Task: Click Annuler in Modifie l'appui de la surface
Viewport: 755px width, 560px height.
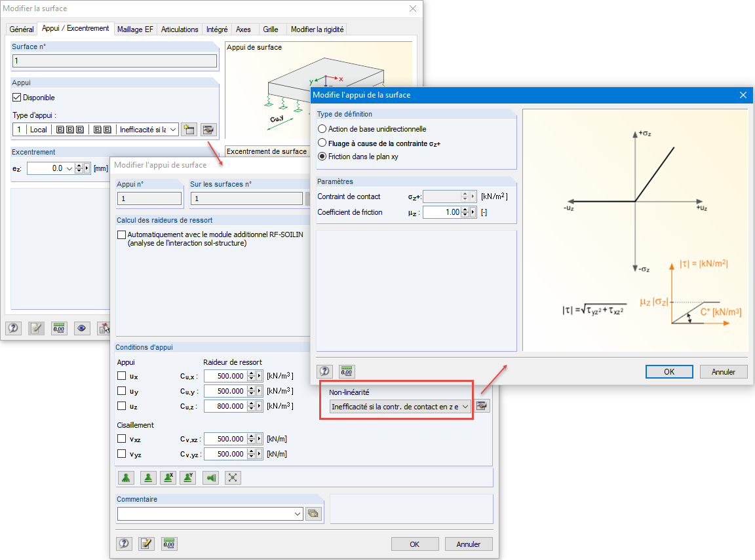Action: tap(724, 371)
